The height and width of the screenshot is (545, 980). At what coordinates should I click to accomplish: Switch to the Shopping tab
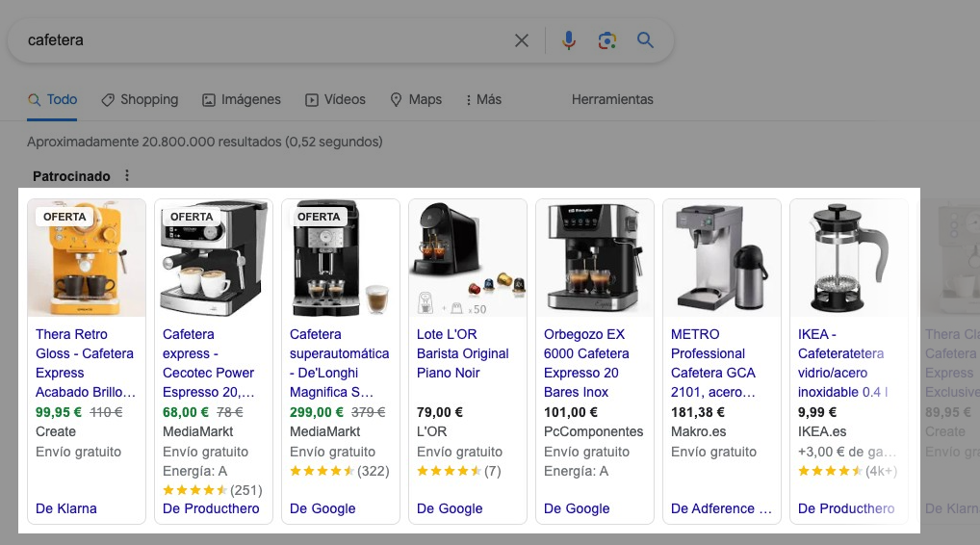[140, 99]
